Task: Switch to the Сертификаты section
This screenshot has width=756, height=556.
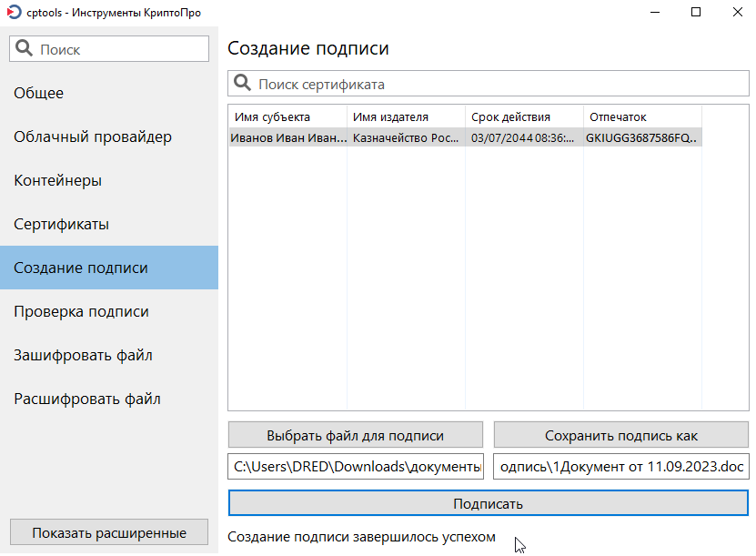Action: point(61,224)
